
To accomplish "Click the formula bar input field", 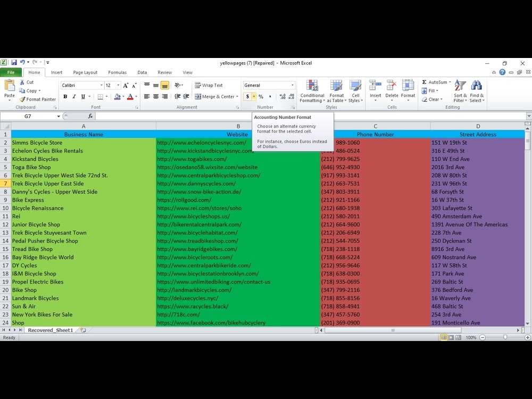I will [310, 116].
